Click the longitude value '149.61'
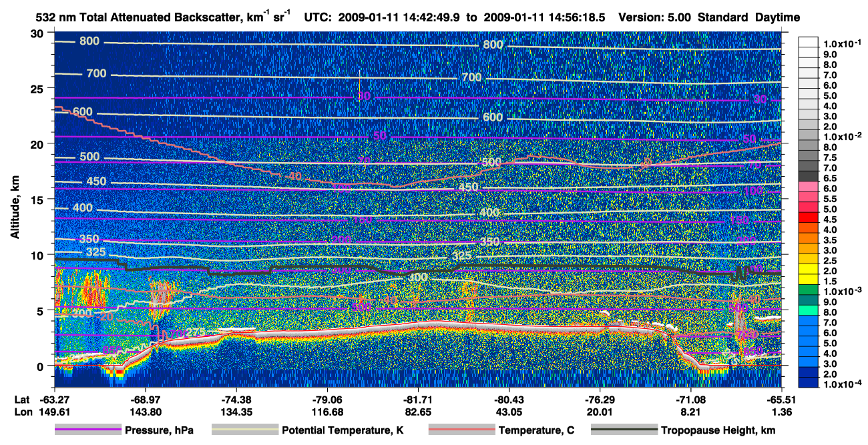 [55, 412]
